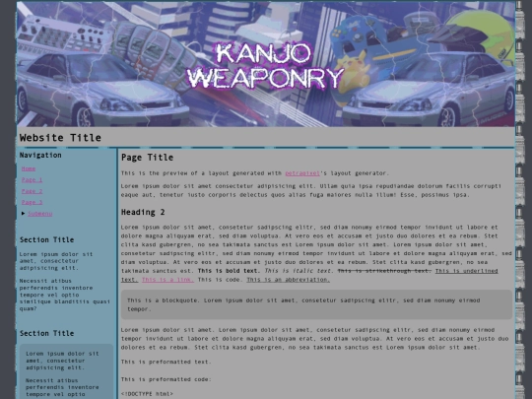The height and width of the screenshot is (399, 532).
Task: Click the first Section Title heading
Action: (x=47, y=239)
